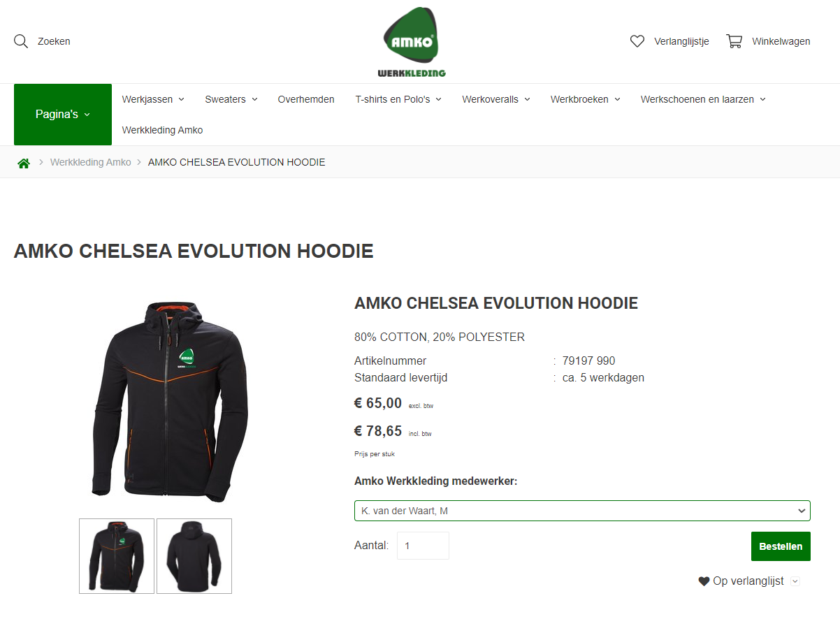This screenshot has width=840, height=626.
Task: Click the magnifying glass search icon
Action: [x=21, y=41]
